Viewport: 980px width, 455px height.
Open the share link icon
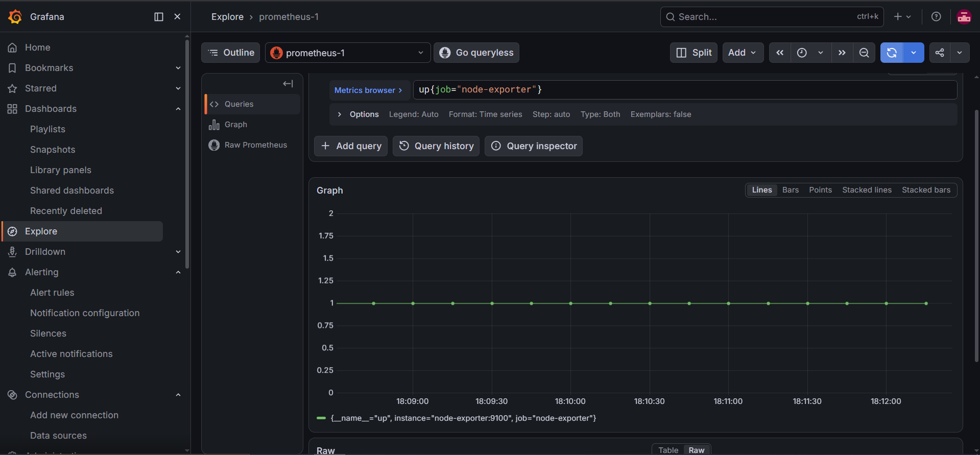pos(940,53)
